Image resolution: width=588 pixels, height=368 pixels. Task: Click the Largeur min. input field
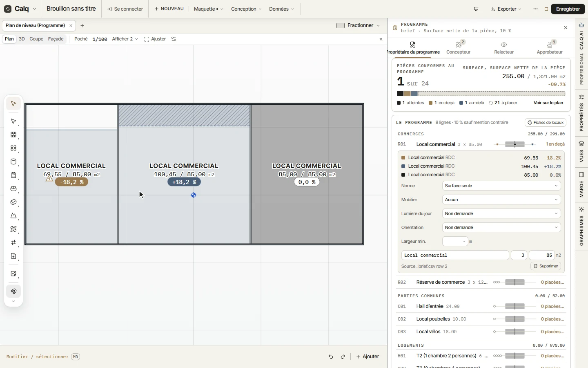tap(455, 241)
